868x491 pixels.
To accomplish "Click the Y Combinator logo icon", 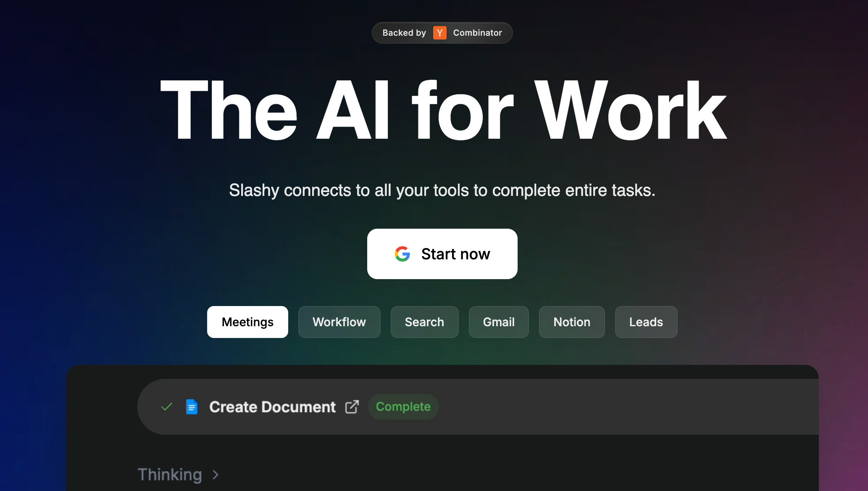I will pyautogui.click(x=439, y=33).
